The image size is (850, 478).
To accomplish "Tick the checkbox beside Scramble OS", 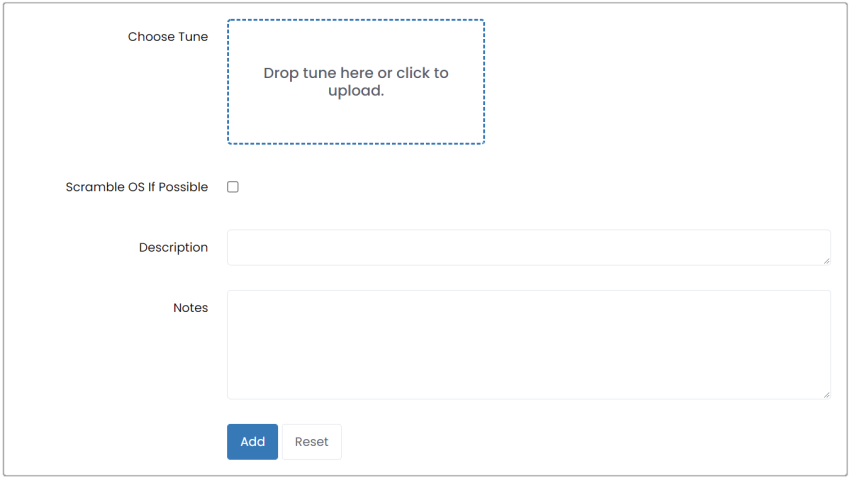I will (x=233, y=187).
